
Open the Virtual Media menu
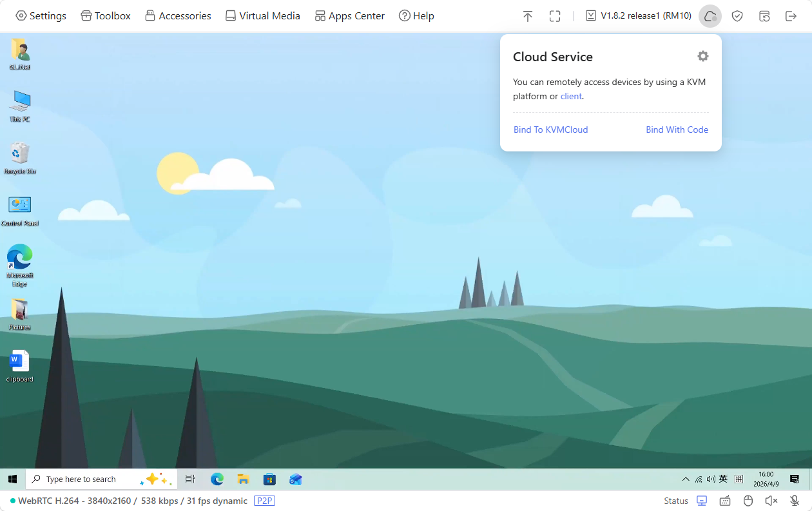click(x=262, y=16)
